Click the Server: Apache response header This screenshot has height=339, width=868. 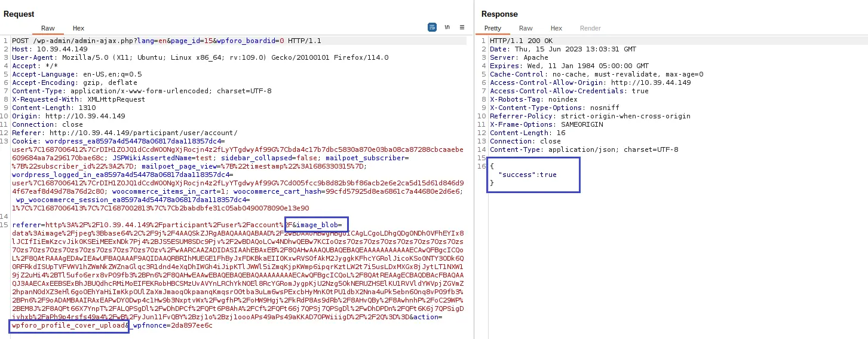click(519, 57)
